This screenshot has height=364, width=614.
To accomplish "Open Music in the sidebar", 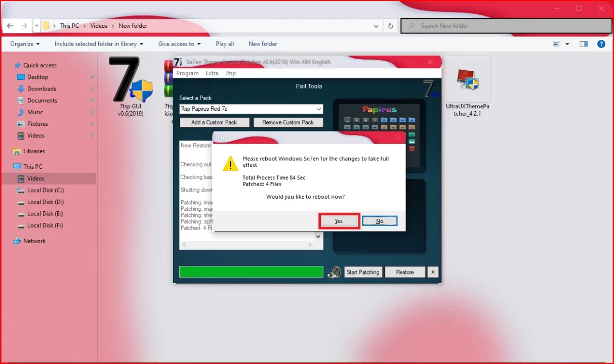I will (35, 112).
